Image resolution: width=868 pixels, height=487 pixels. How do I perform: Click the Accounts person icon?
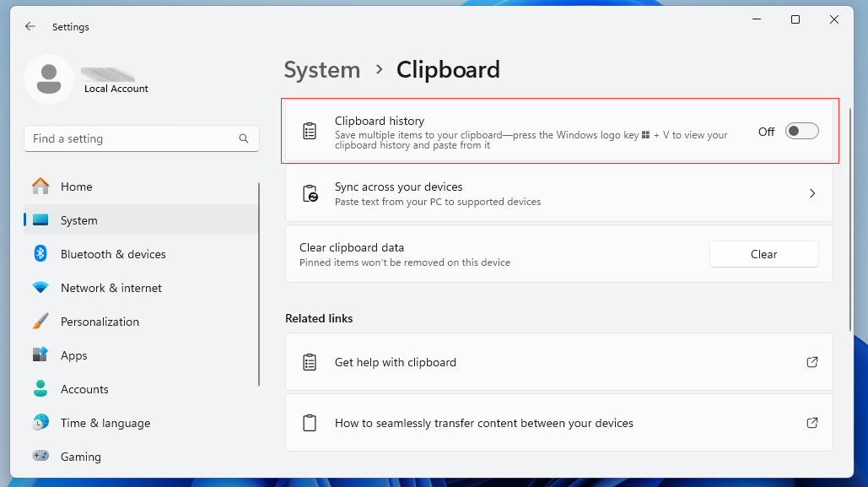pos(40,389)
